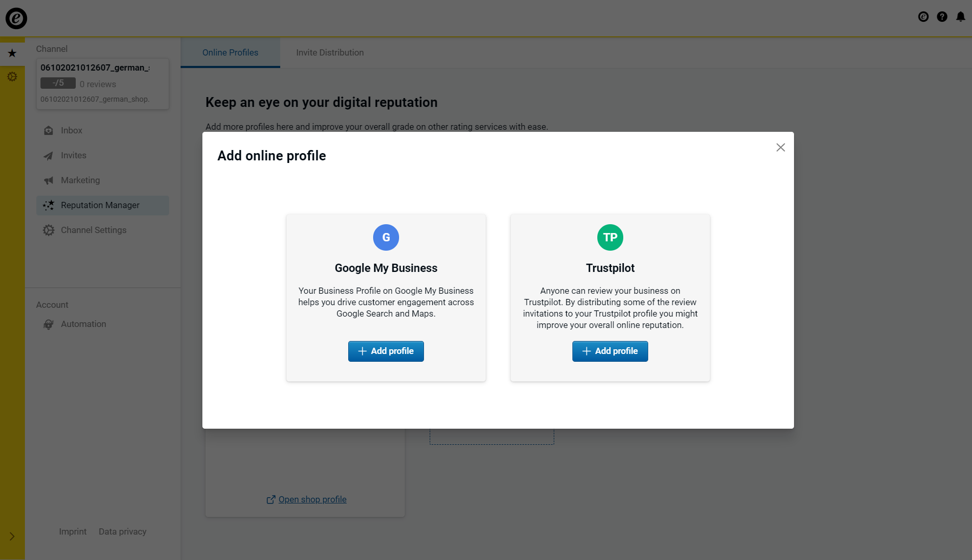
Task: Click the Trustpilot TP icon
Action: tap(610, 237)
